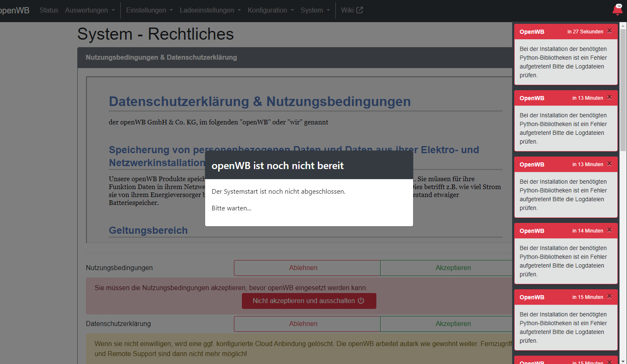627x364 pixels.
Task: Click the Datenschutzerklärung row label
Action: tap(119, 324)
